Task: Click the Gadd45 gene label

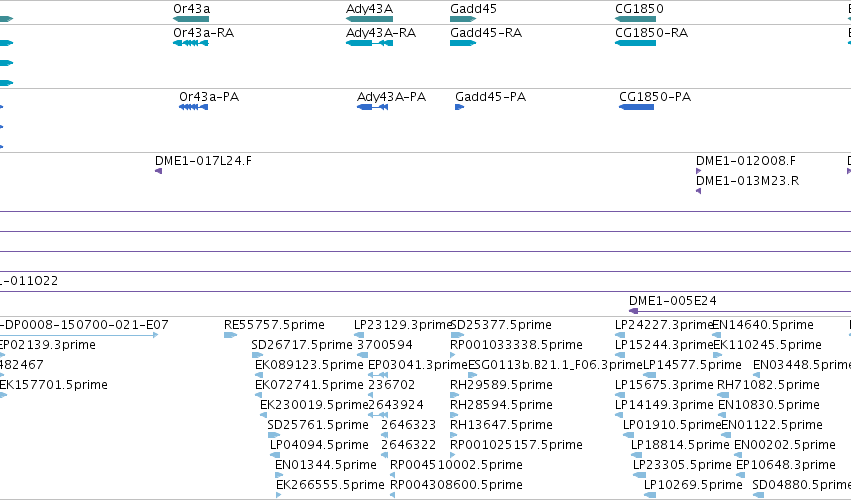Action: (x=473, y=9)
